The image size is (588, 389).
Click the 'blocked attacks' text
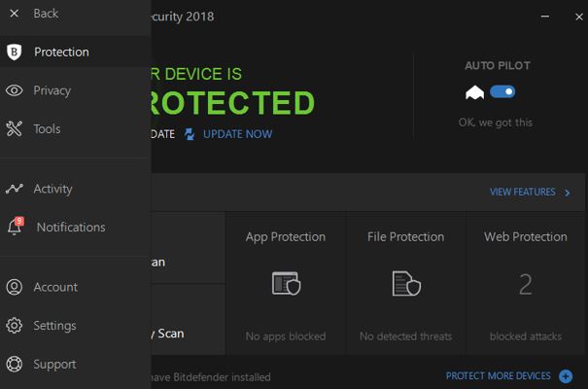pyautogui.click(x=526, y=336)
